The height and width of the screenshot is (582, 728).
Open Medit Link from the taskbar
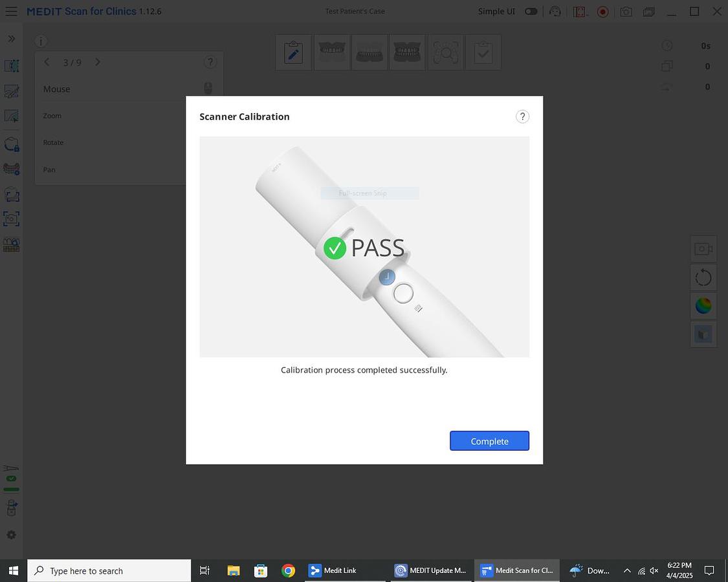[333, 570]
